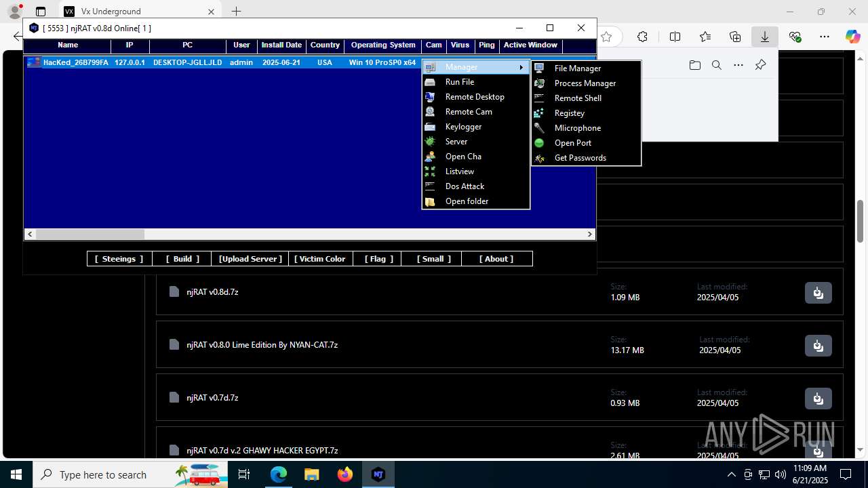Open a new browser tab
This screenshot has width=868, height=488.
point(236,12)
